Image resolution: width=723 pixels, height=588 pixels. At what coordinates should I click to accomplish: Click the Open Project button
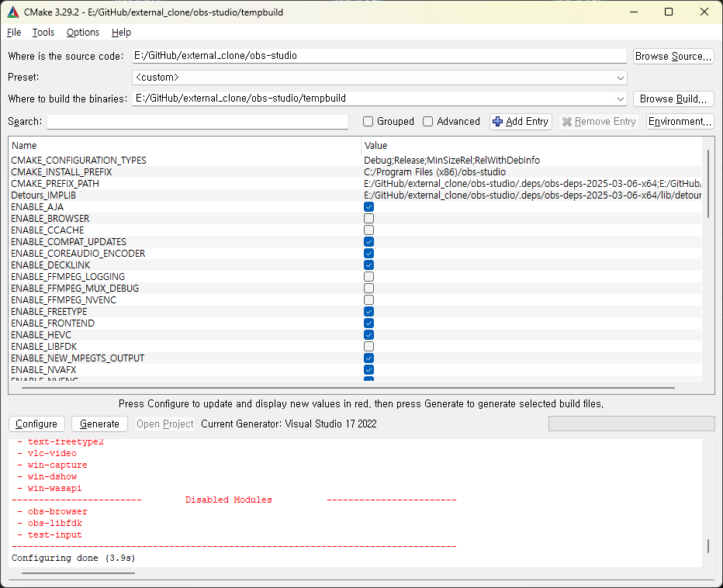tap(164, 424)
